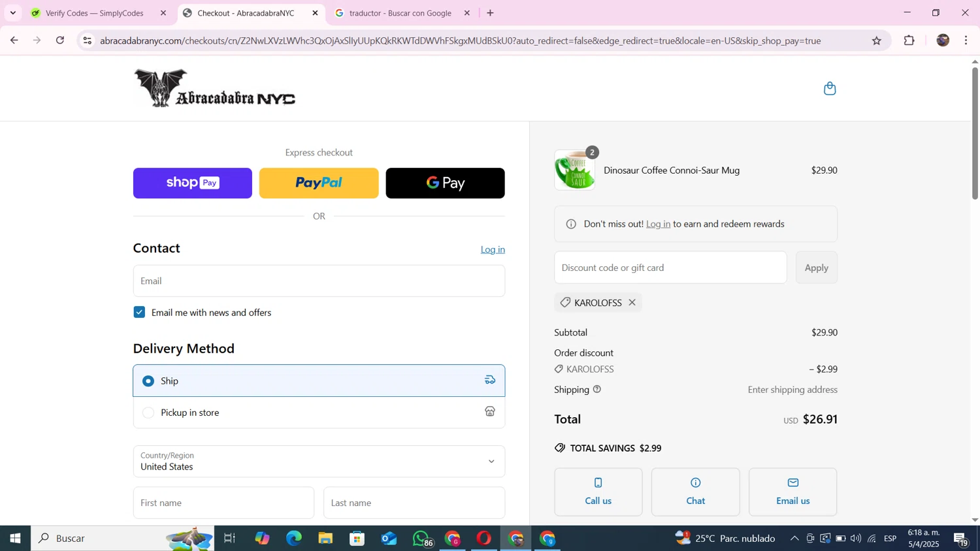Pay with the PayPal button
Viewport: 980px width, 551px height.
tap(319, 183)
